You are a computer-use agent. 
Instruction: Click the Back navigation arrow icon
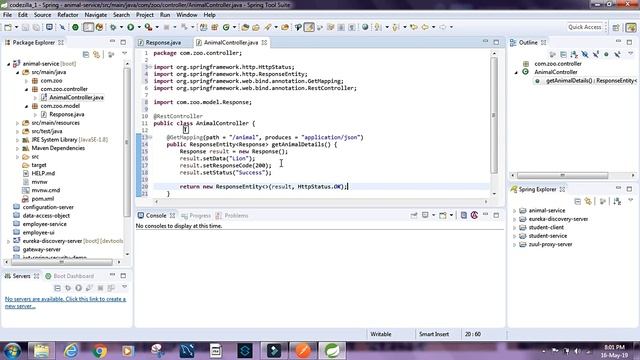[x=425, y=27]
